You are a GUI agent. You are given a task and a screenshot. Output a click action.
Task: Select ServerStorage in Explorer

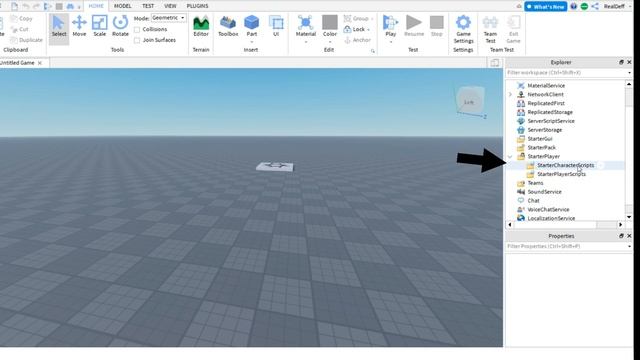pos(544,130)
